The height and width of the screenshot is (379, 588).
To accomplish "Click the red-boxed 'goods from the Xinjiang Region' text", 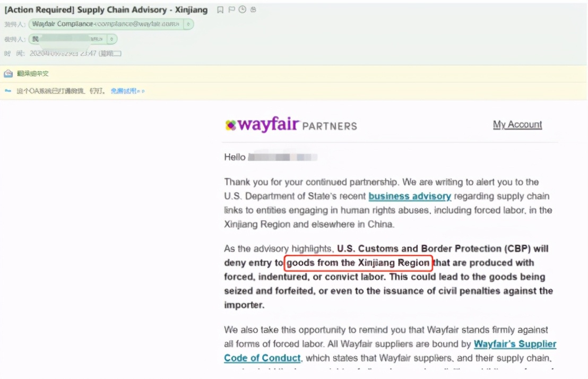I will [358, 263].
